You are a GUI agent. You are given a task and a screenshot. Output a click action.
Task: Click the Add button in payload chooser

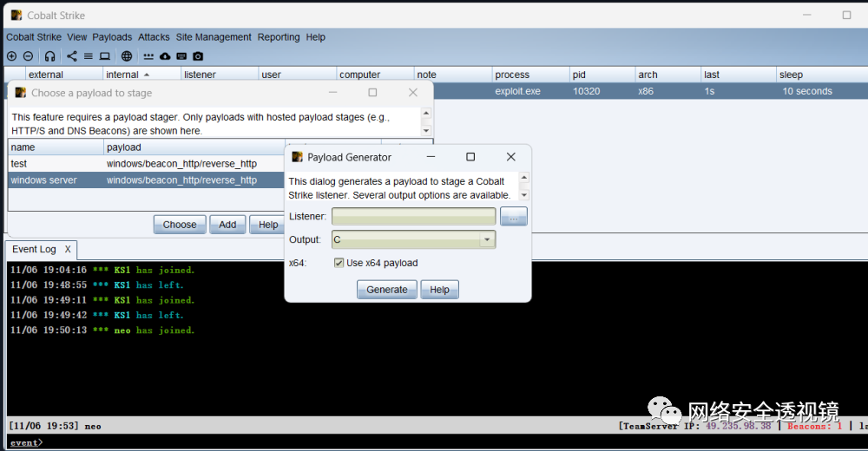click(x=227, y=225)
